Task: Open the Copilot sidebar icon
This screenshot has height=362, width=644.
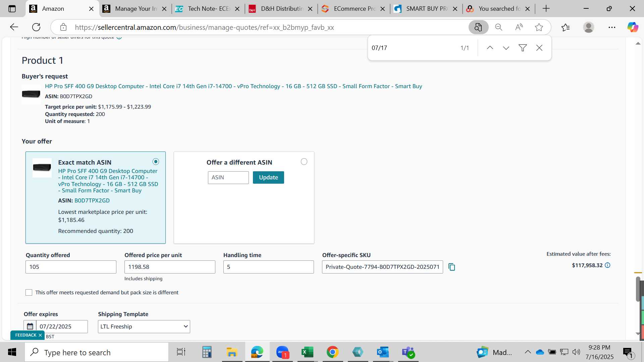Action: (633, 27)
